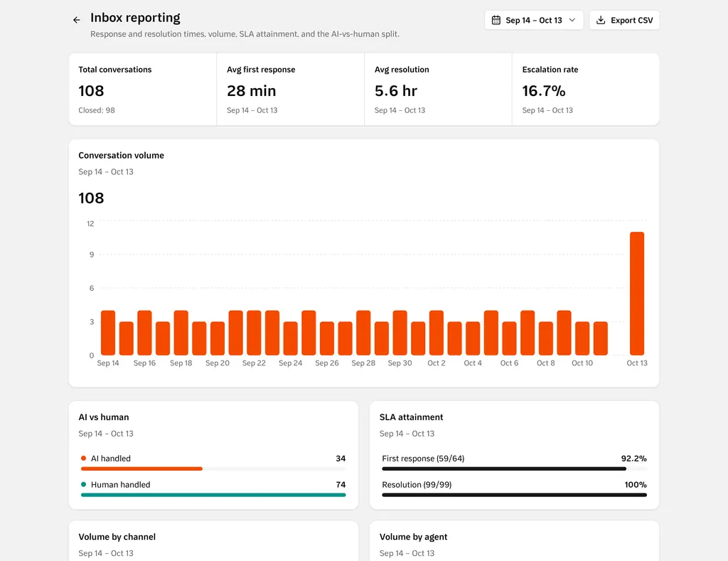Click the AI handled orange progress bar
Viewport: 728px width, 561px height.
(x=141, y=469)
